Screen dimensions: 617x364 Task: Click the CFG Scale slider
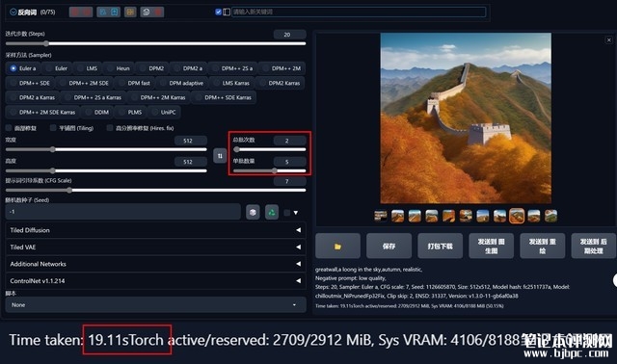(156, 191)
